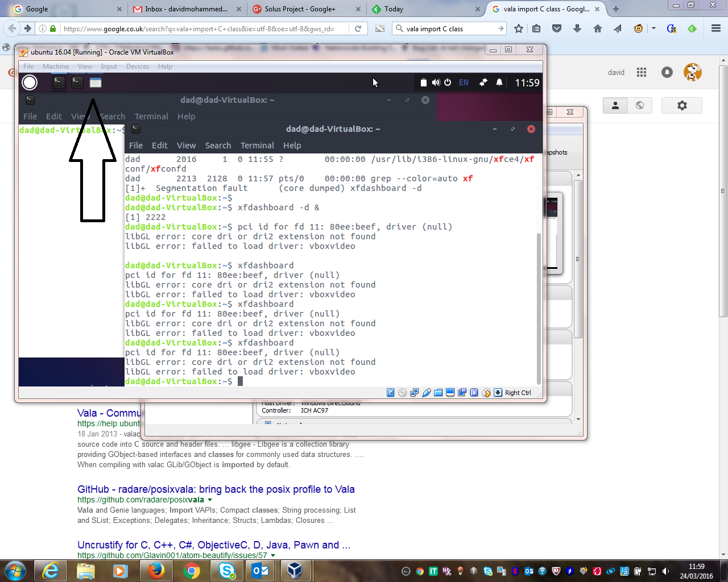Screen dimensions: 728x582
Task: Launch Skype from Windows taskbar
Action: click(x=227, y=570)
